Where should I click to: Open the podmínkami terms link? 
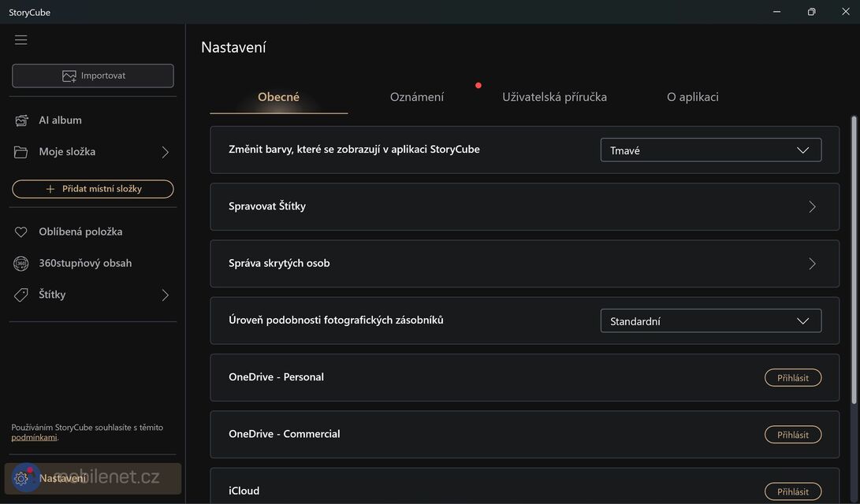click(34, 438)
